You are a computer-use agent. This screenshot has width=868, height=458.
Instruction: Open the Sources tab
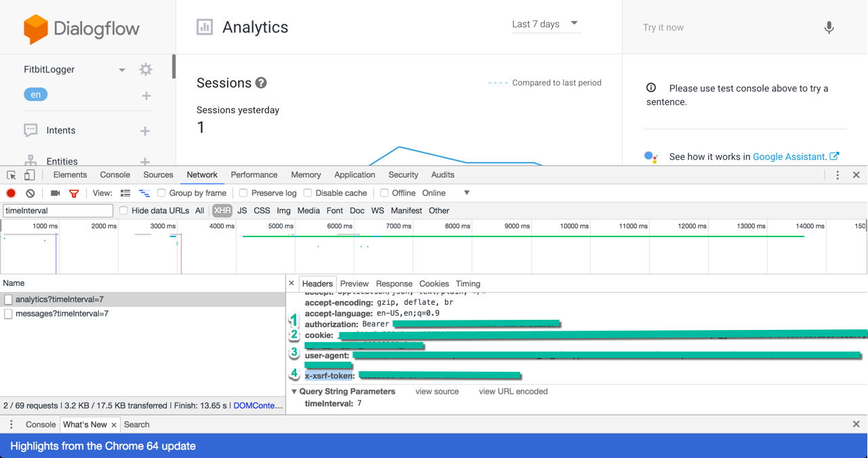click(x=159, y=175)
